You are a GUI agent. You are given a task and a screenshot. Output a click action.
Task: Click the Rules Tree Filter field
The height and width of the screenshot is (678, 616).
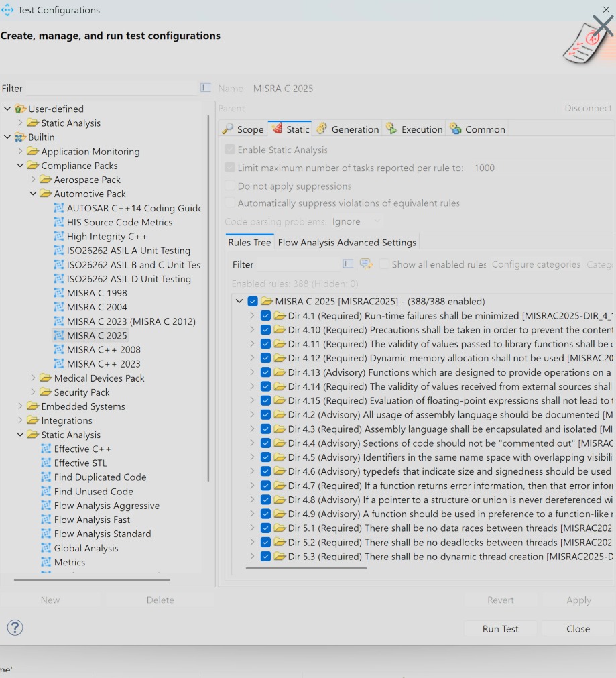point(299,264)
